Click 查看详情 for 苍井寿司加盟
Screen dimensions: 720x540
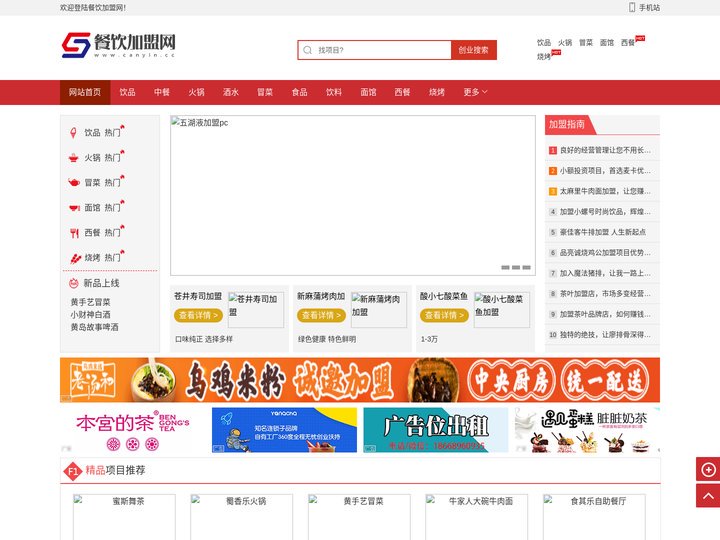[198, 315]
